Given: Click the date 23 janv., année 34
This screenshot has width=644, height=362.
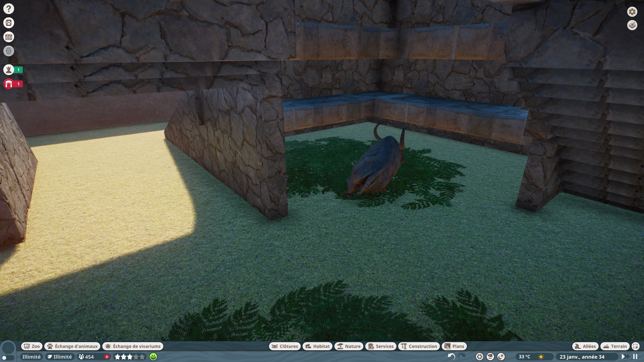Looking at the screenshot, I should (582, 357).
